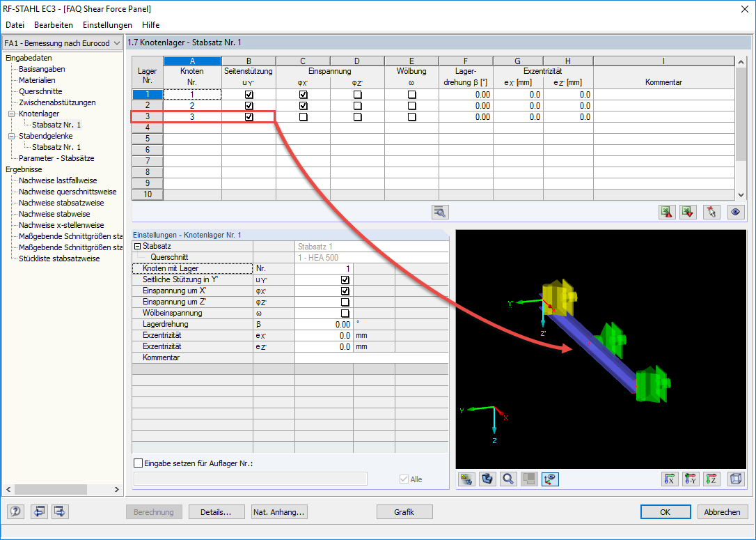This screenshot has width=756, height=540.
Task: Check Eingabe setzen für Auflager Nr.
Action: pyautogui.click(x=138, y=463)
